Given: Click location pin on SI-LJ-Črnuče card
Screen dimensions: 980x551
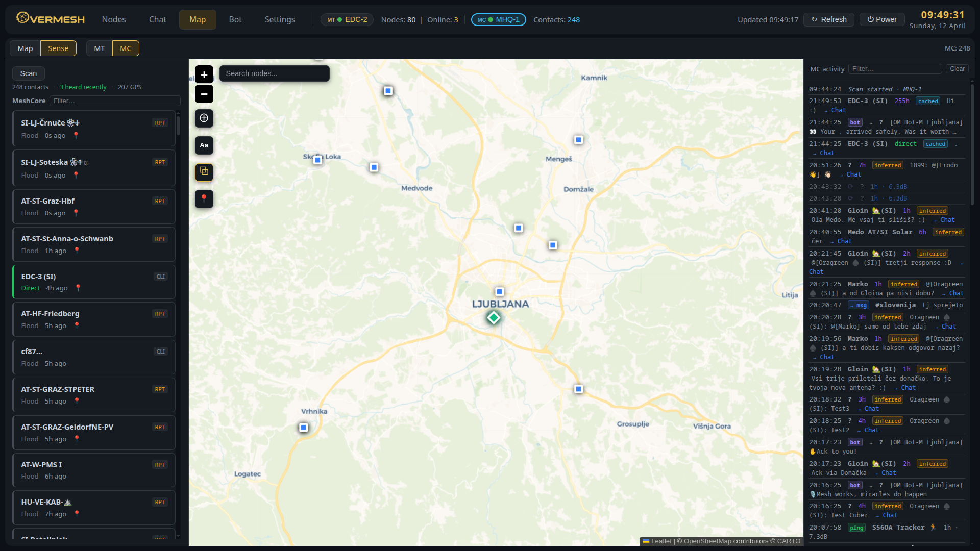Looking at the screenshot, I should click(x=76, y=135).
